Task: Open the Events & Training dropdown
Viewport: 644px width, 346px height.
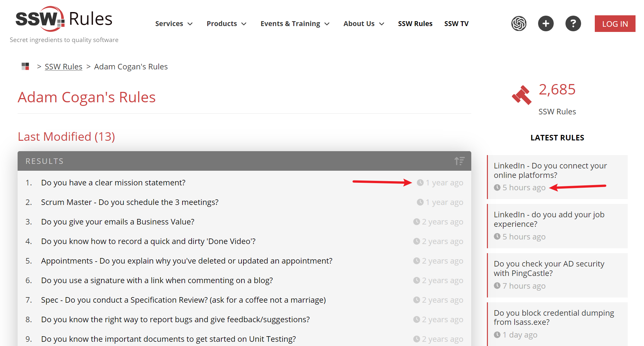Action: tap(295, 24)
